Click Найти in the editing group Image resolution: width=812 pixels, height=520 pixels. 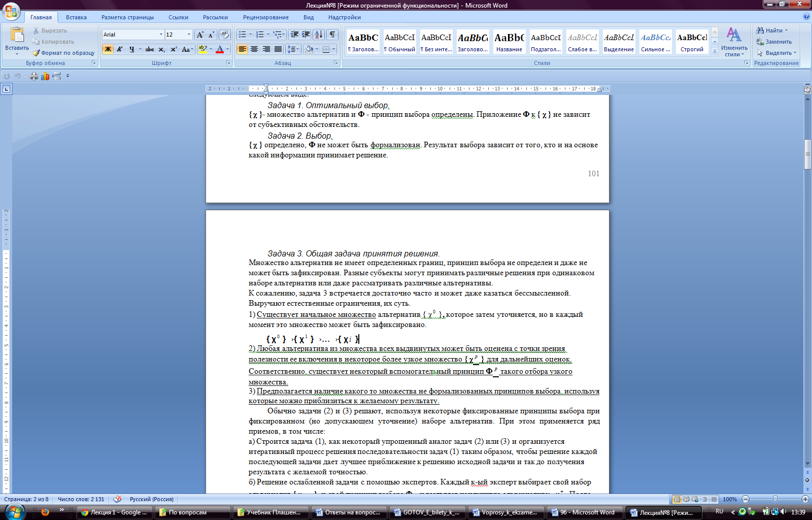pyautogui.click(x=772, y=30)
